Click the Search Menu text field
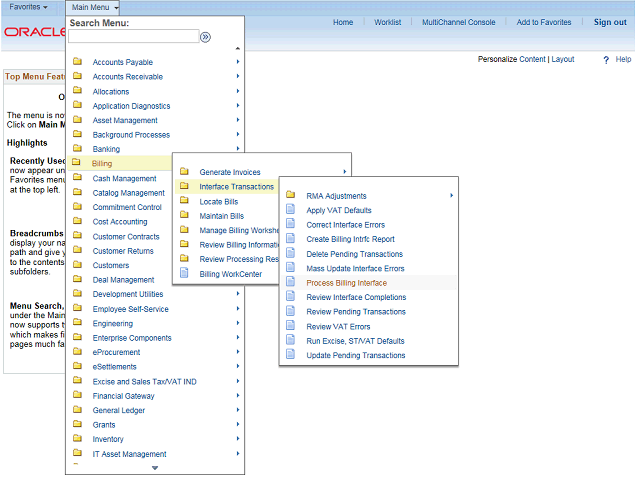 133,37
